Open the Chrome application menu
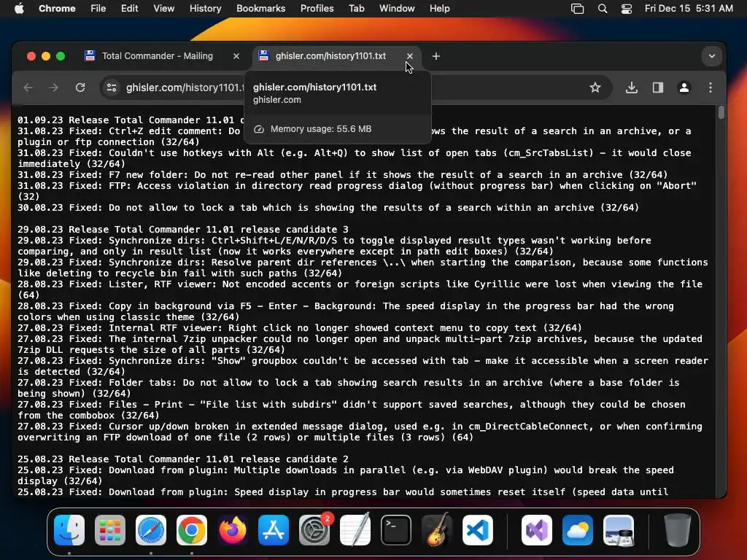The height and width of the screenshot is (560, 747). point(57,9)
